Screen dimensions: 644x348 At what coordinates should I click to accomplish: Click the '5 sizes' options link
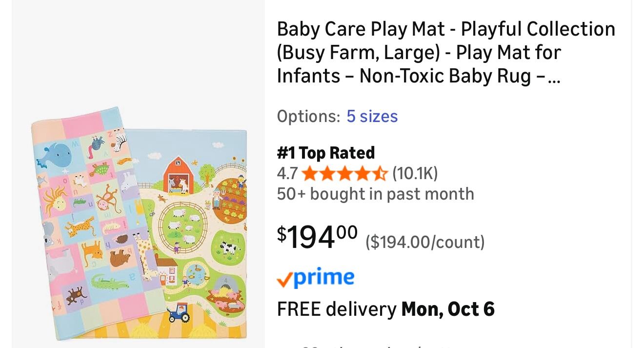pos(372,116)
